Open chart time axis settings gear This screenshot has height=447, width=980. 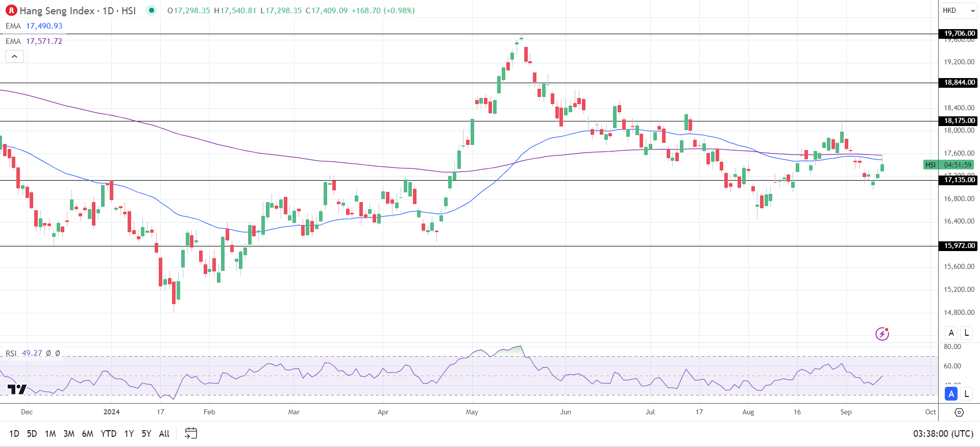[x=959, y=412]
